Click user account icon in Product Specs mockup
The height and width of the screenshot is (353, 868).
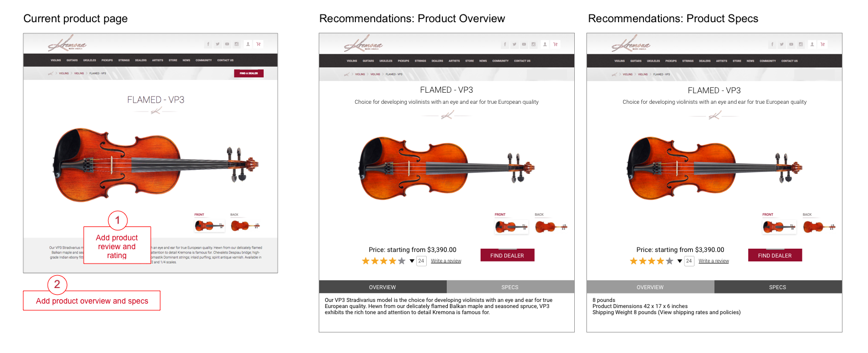pos(811,44)
